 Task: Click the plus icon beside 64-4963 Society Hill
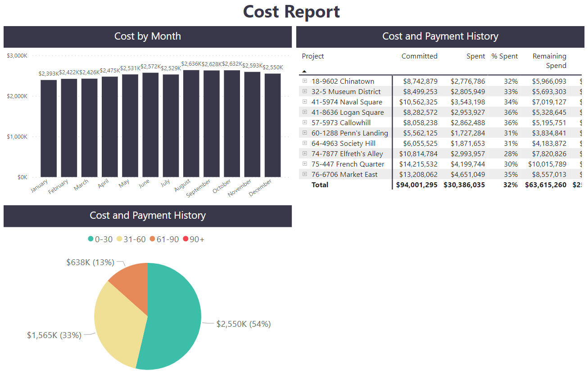(x=305, y=143)
